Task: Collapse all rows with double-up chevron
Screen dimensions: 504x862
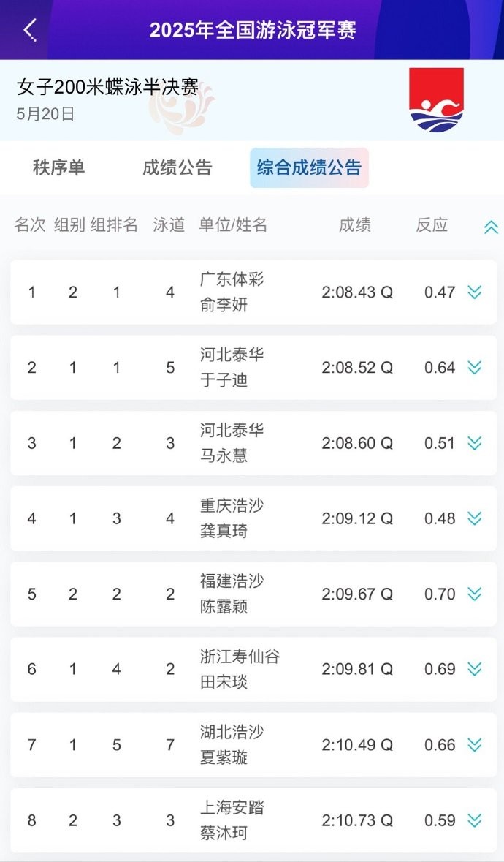Action: [491, 227]
